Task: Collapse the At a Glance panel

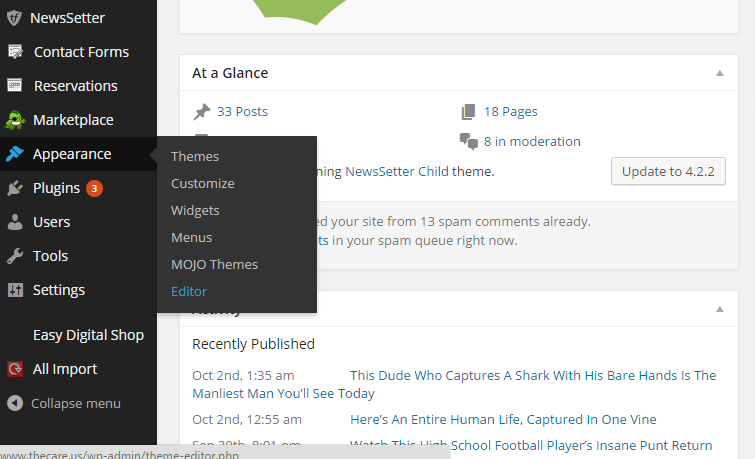Action: (x=719, y=73)
